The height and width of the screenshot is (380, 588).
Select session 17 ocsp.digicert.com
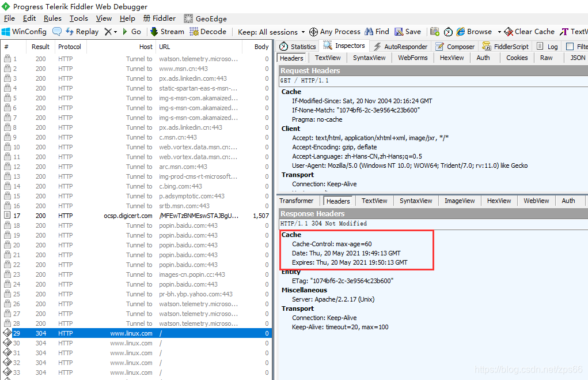point(136,216)
